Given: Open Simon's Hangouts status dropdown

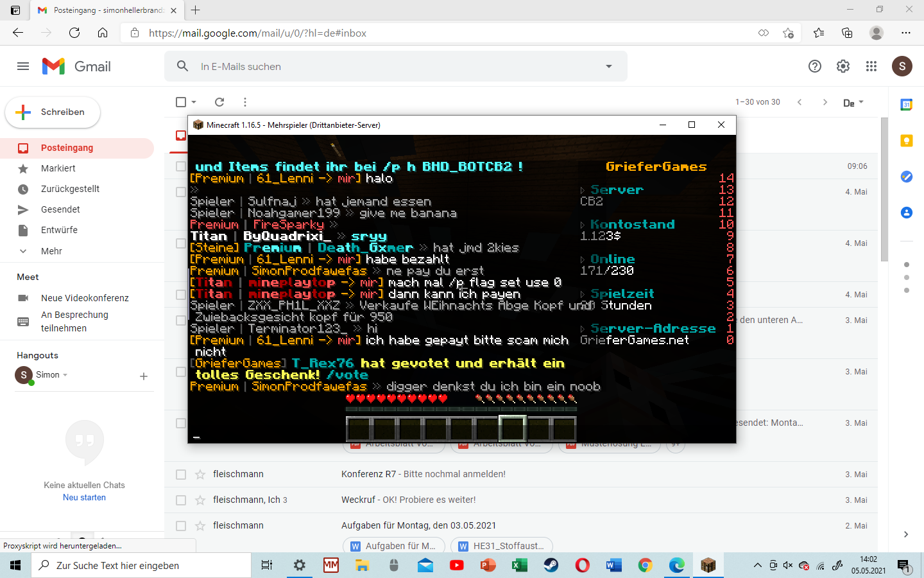Looking at the screenshot, I should tap(65, 375).
